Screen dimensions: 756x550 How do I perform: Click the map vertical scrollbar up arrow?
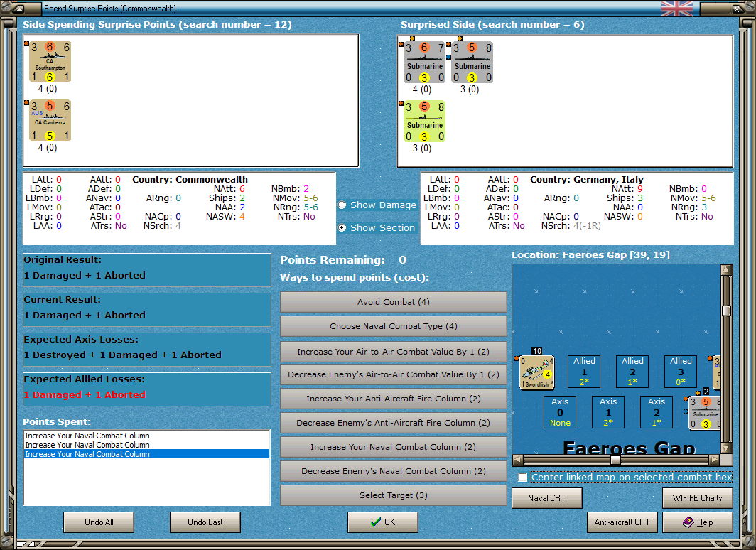[x=727, y=270]
